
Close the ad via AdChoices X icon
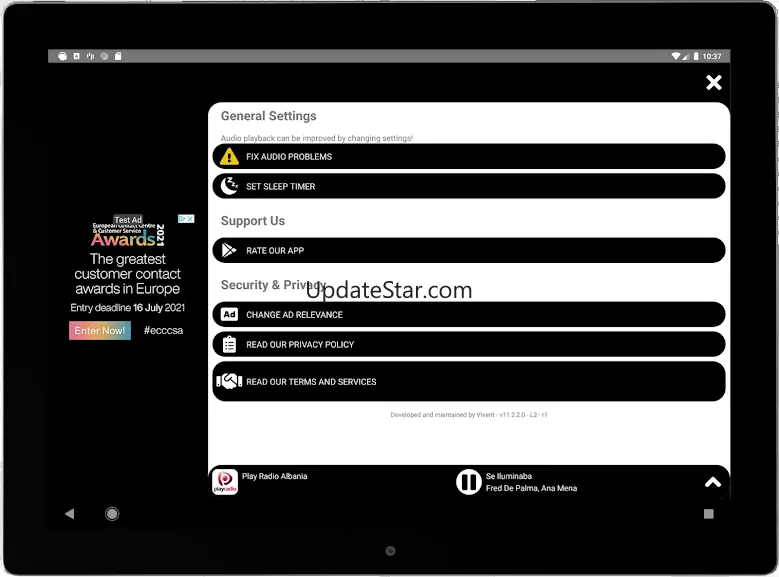pos(190,219)
